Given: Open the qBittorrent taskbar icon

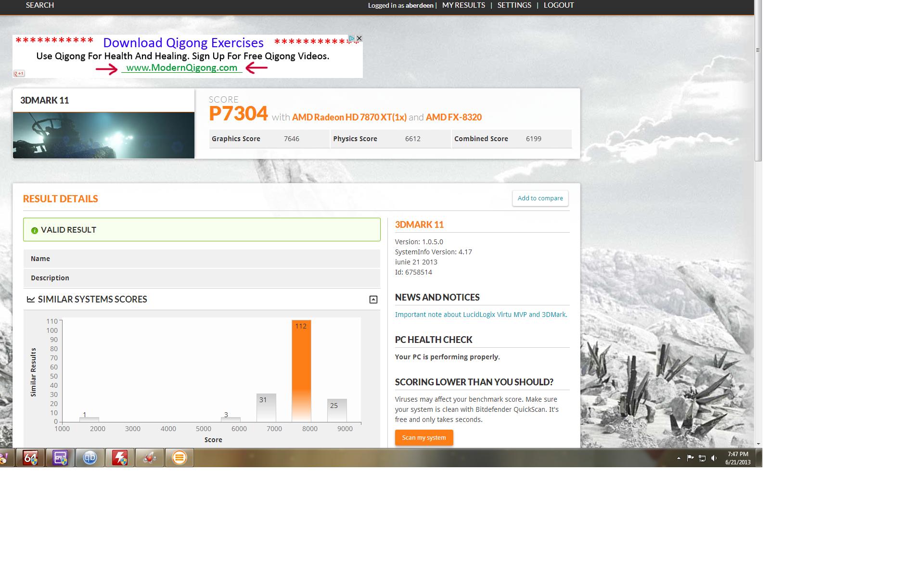Looking at the screenshot, I should point(90,458).
